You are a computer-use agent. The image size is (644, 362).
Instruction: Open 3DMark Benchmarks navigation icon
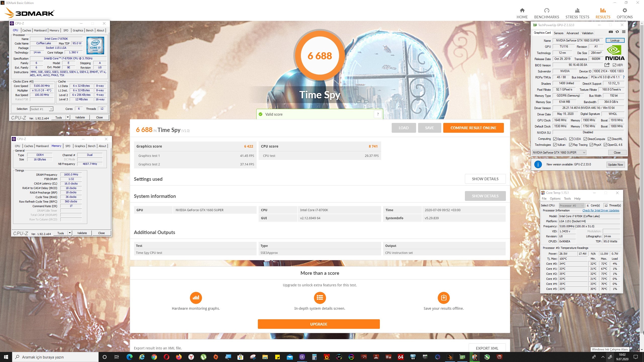point(546,11)
